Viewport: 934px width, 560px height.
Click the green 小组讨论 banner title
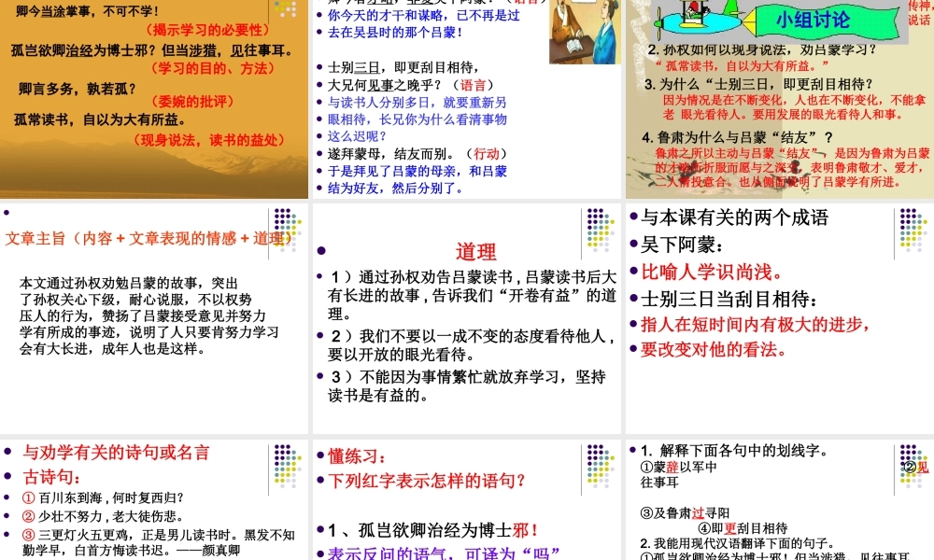(813, 21)
